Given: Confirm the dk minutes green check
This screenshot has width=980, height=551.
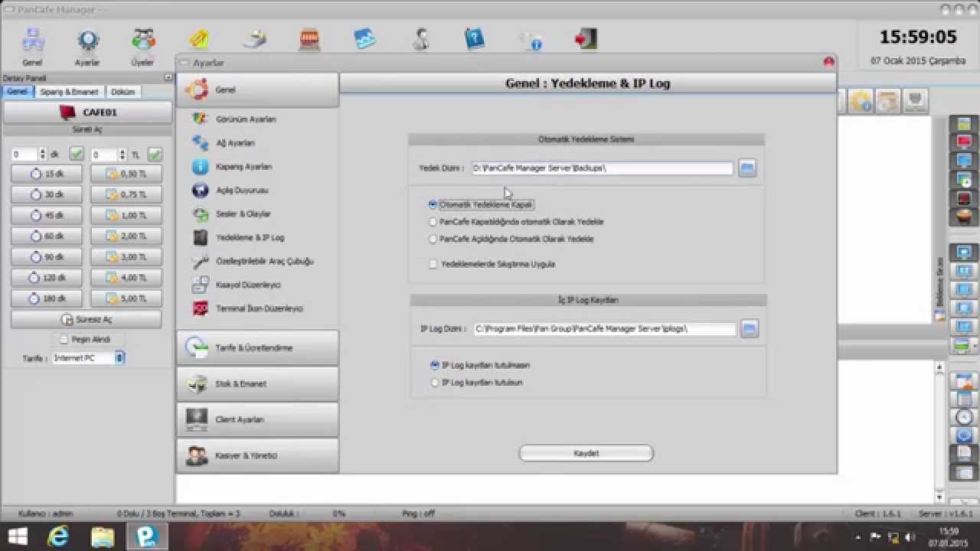Looking at the screenshot, I should point(76,155).
